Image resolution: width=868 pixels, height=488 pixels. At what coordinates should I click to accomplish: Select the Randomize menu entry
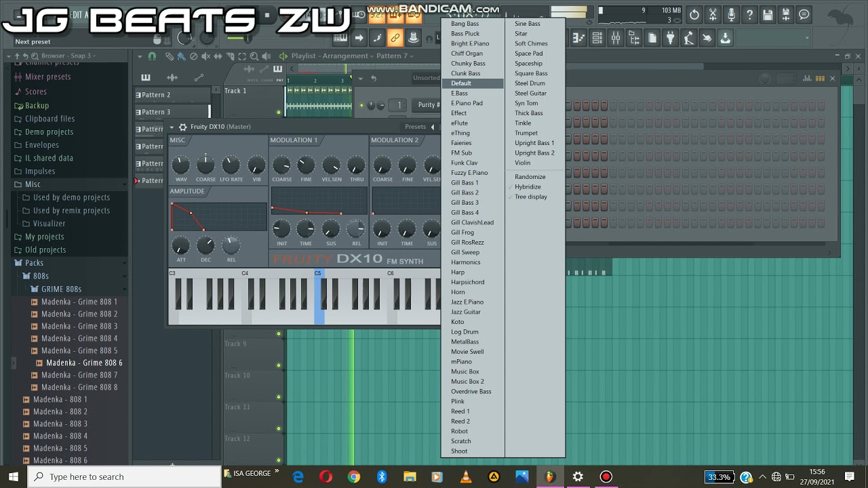530,177
